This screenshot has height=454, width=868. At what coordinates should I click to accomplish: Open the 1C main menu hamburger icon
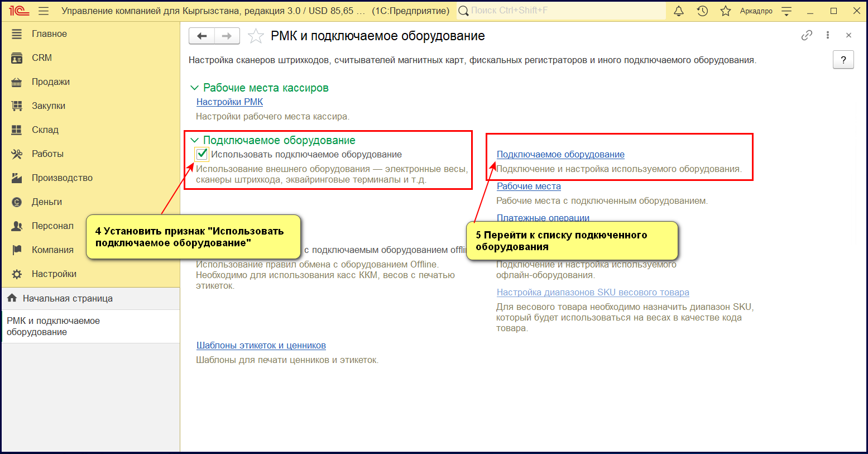tap(44, 11)
